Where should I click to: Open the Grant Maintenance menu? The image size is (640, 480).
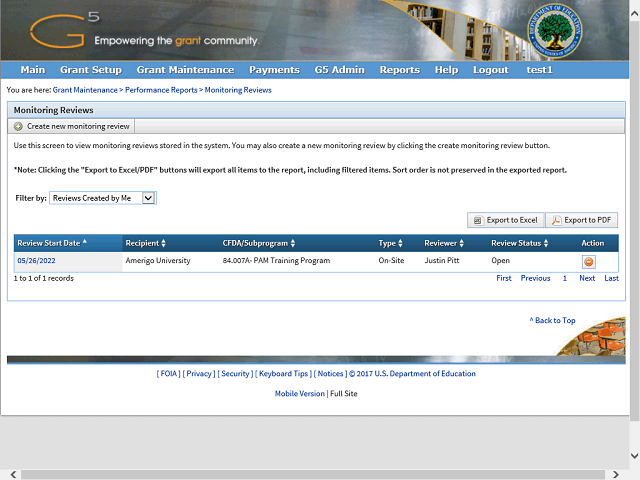185,70
